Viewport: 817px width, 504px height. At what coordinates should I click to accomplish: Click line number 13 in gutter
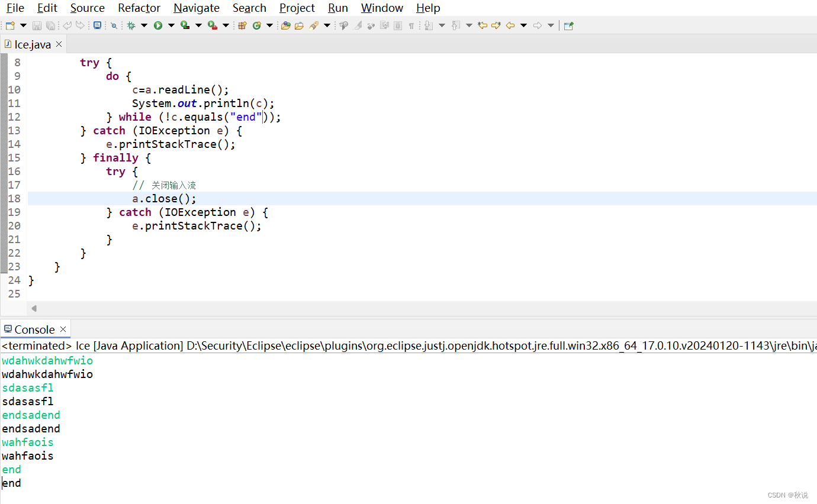(x=14, y=131)
